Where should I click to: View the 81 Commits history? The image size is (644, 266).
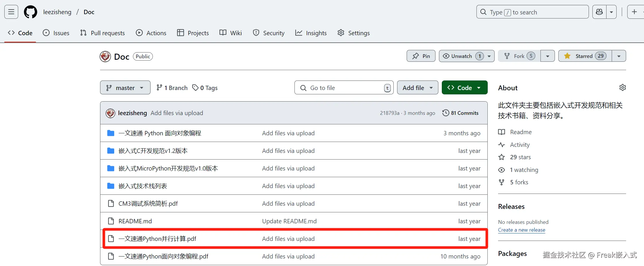[x=460, y=113]
